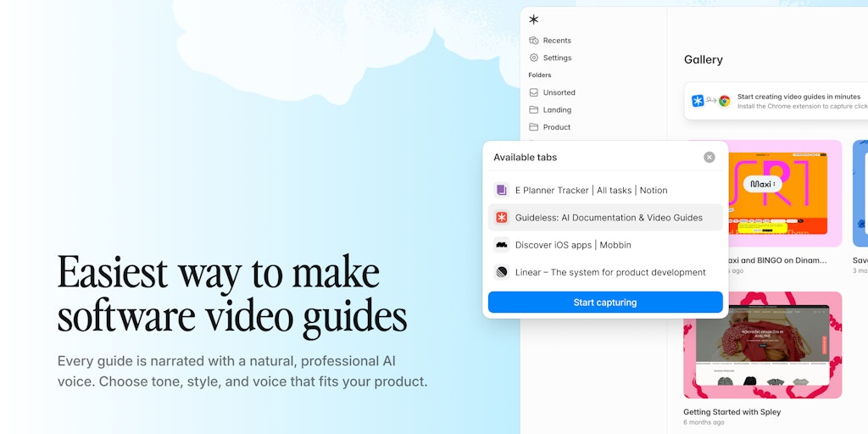
Task: Click the Product folder icon
Action: 534,127
